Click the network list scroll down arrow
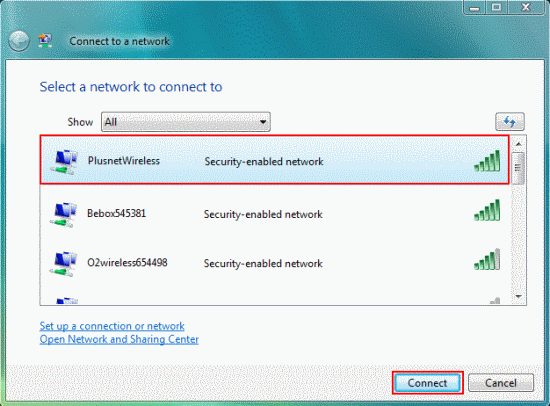 [518, 297]
